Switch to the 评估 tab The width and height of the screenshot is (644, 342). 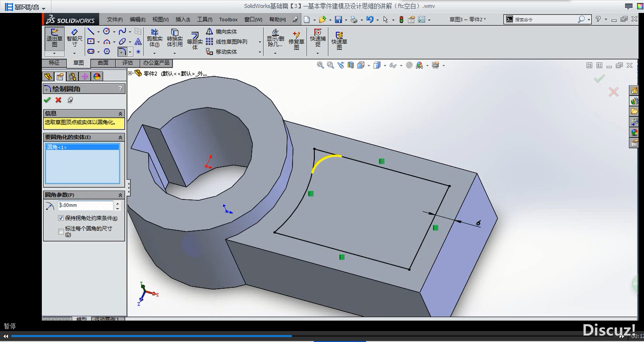128,63
